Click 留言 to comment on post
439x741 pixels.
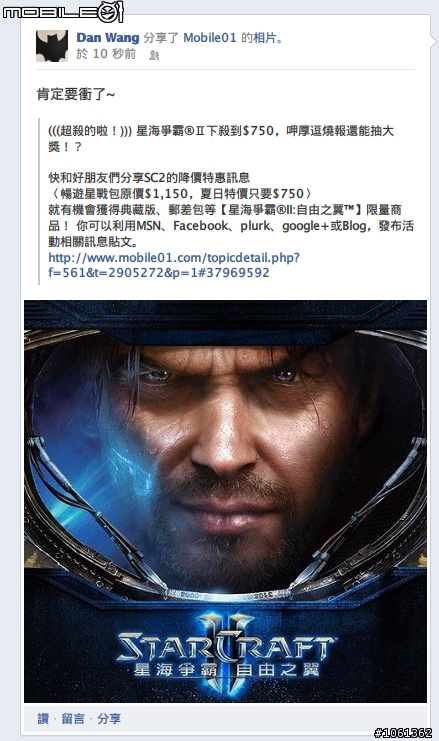(x=73, y=719)
